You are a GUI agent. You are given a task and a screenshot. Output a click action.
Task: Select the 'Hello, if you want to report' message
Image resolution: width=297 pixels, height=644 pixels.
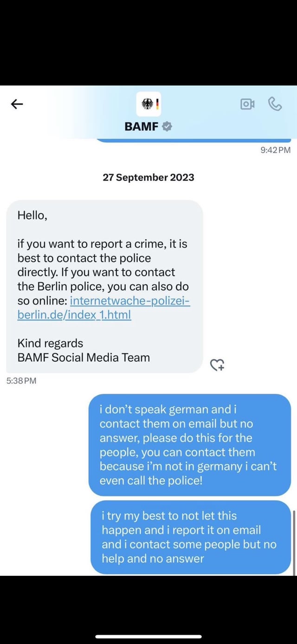click(x=105, y=286)
